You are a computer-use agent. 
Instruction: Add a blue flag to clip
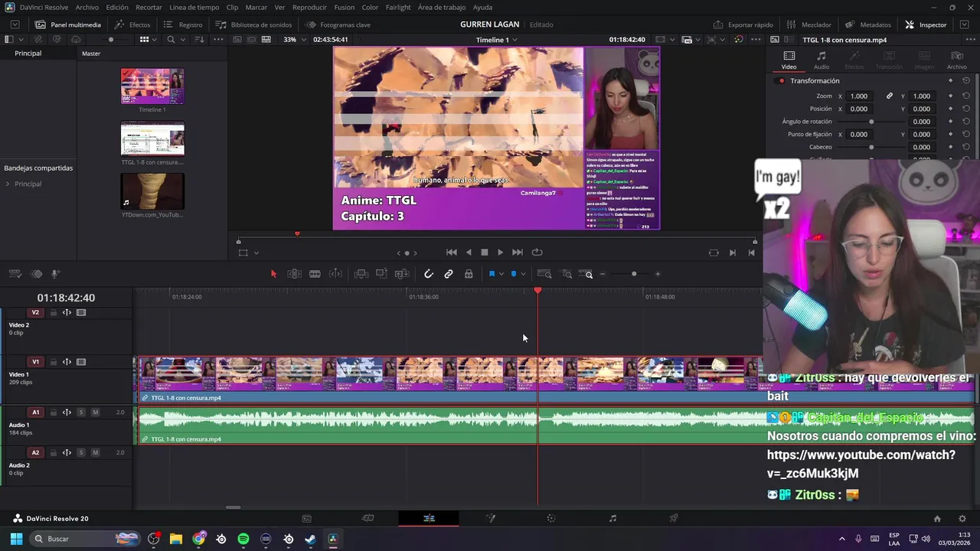(492, 274)
